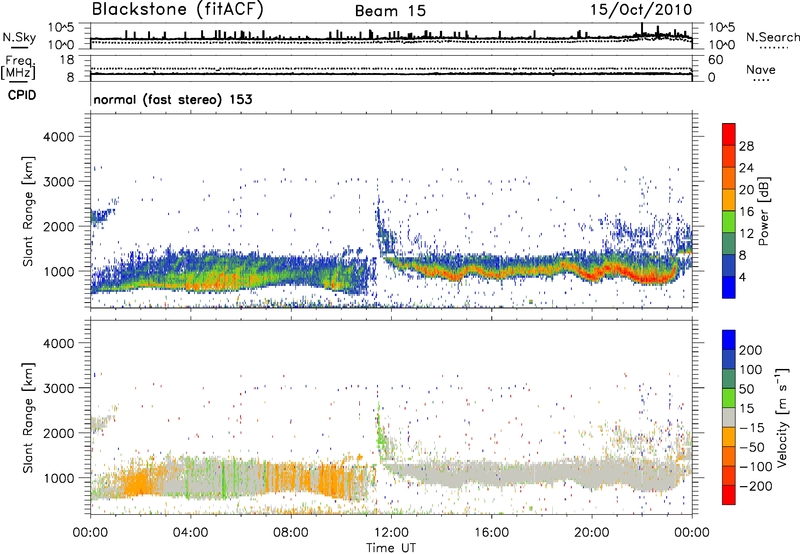Select the '20:00' time tick label

(591, 533)
